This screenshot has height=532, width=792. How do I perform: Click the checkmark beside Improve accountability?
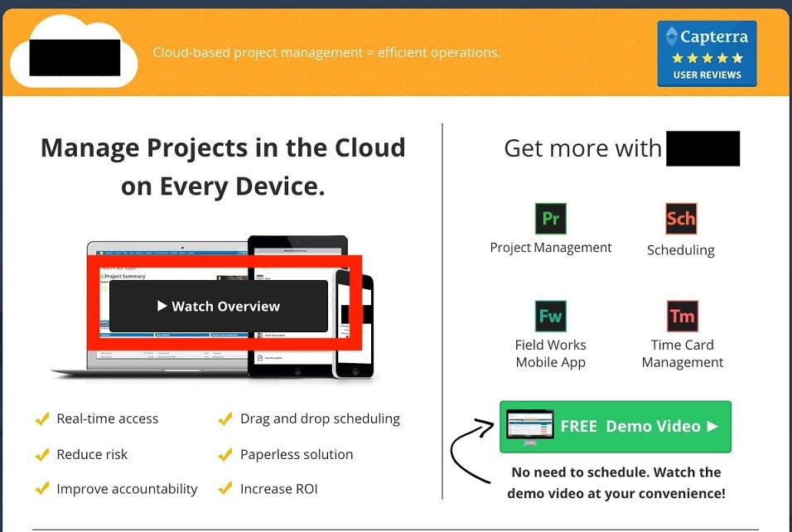point(42,490)
